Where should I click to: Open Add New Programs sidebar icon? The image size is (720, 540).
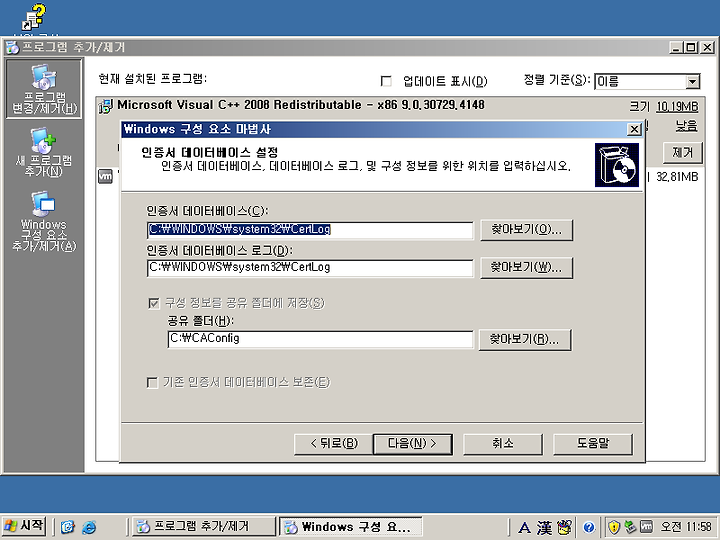point(44,152)
